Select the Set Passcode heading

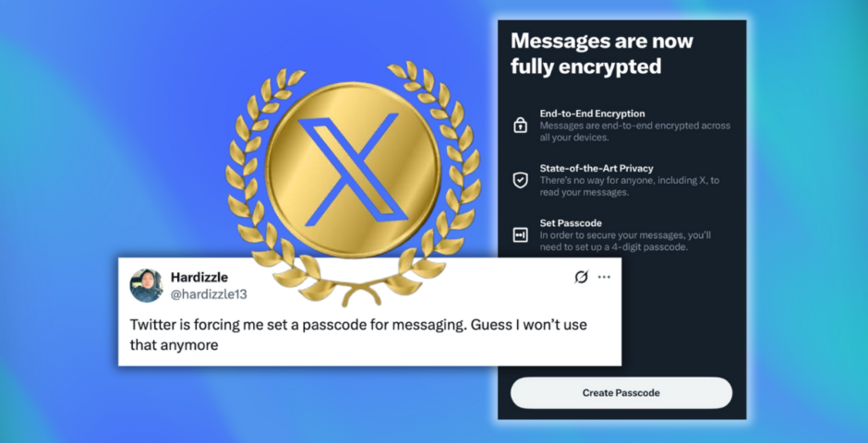[x=571, y=222]
